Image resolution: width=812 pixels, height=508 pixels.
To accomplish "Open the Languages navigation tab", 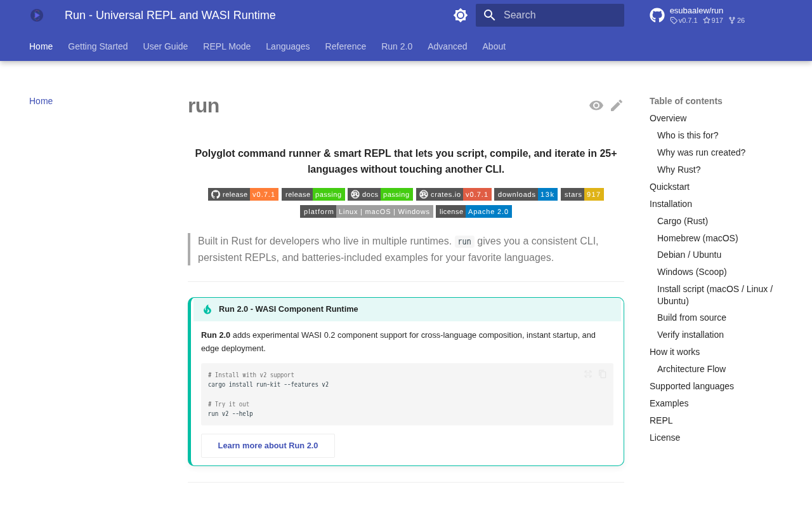I will click(x=287, y=46).
